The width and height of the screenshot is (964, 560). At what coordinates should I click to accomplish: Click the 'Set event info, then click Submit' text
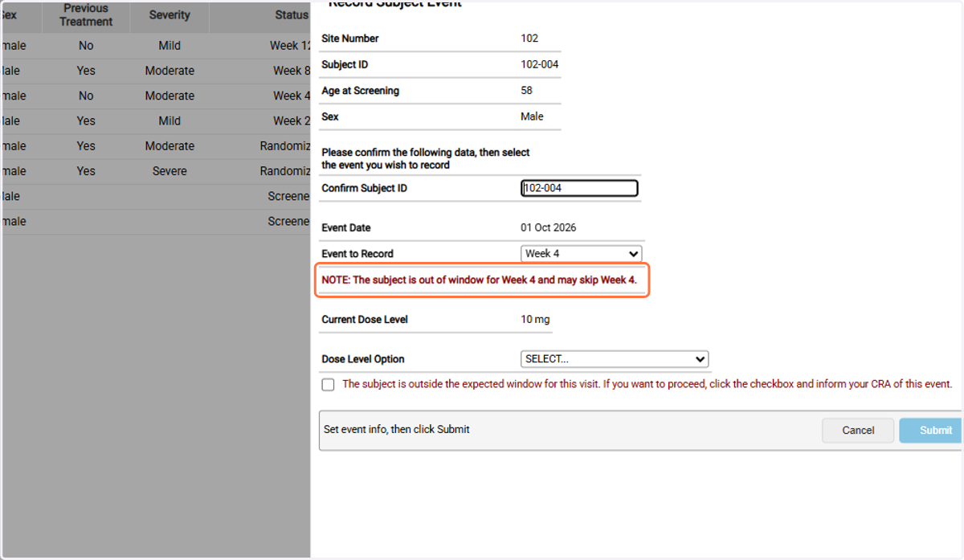[397, 430]
